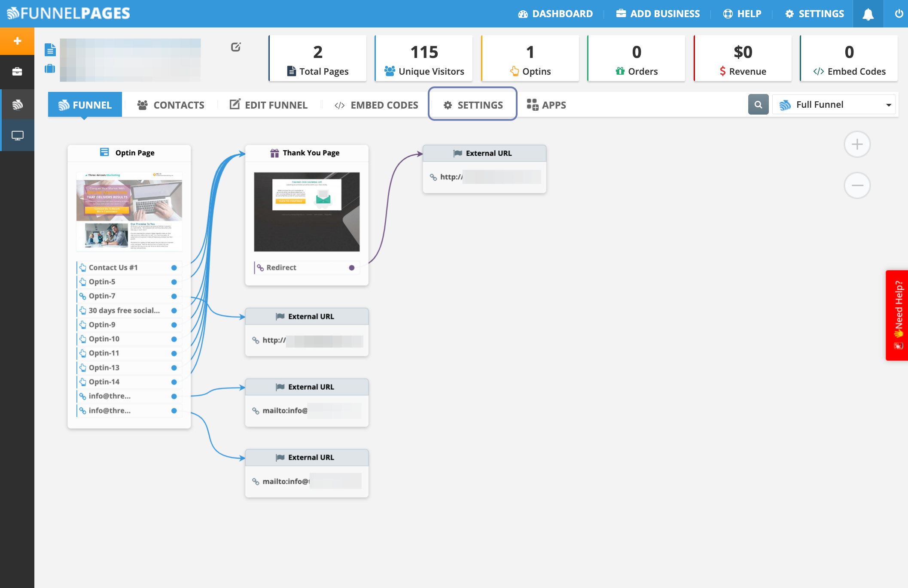This screenshot has width=908, height=588.
Task: Zoom out with the minus circle
Action: [x=857, y=185]
